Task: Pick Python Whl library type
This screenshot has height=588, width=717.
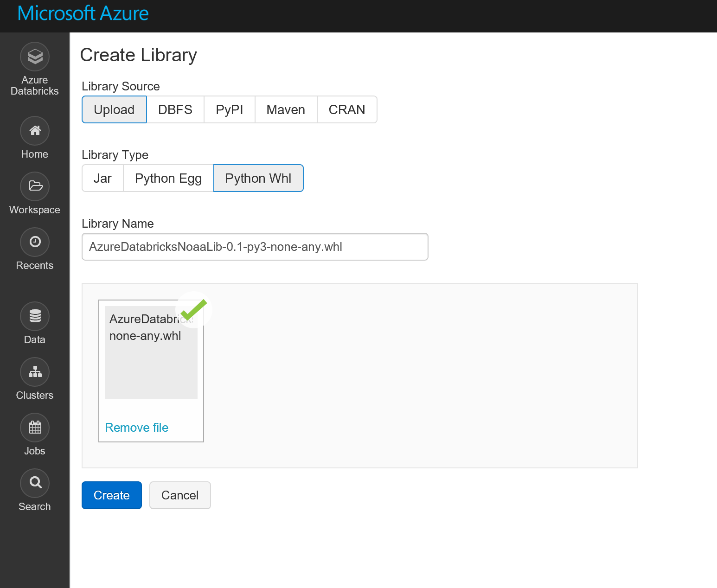Action: [x=258, y=179]
